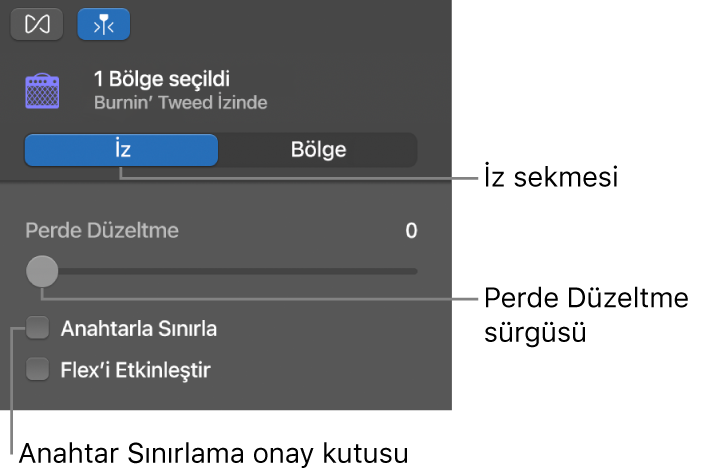Switch to the Bölge tab
Viewport: 705px width, 476px height.
pos(317,150)
